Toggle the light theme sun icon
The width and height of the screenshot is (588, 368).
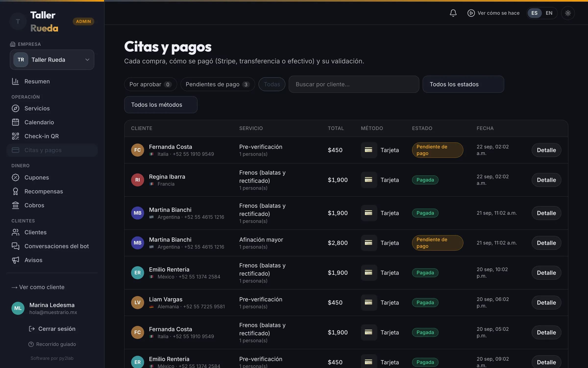[568, 13]
